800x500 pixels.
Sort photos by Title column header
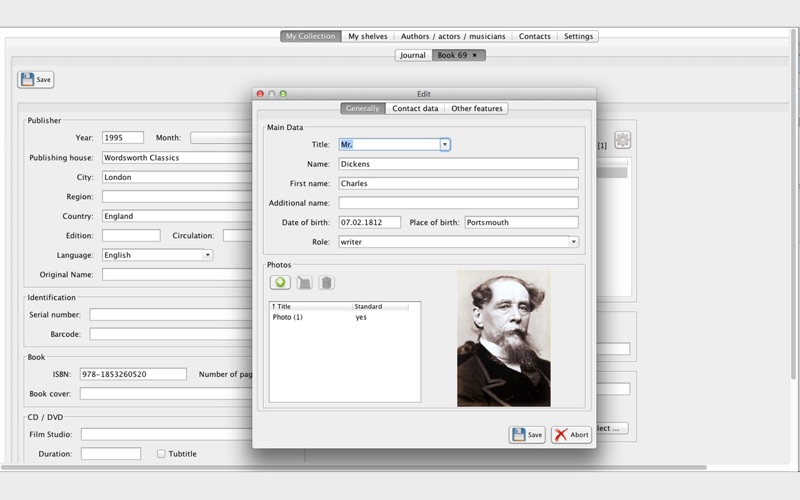click(311, 307)
